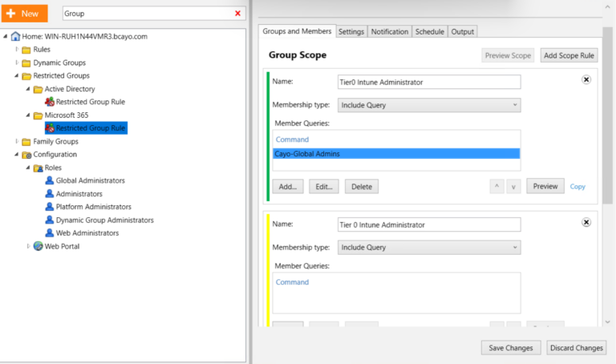Click the Edit... member query button
The width and height of the screenshot is (616, 364).
[x=324, y=187]
